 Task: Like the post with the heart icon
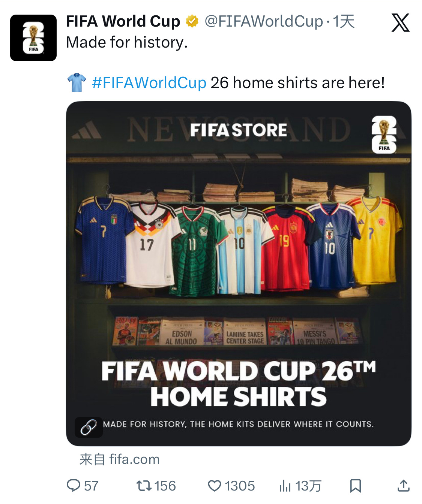[215, 486]
